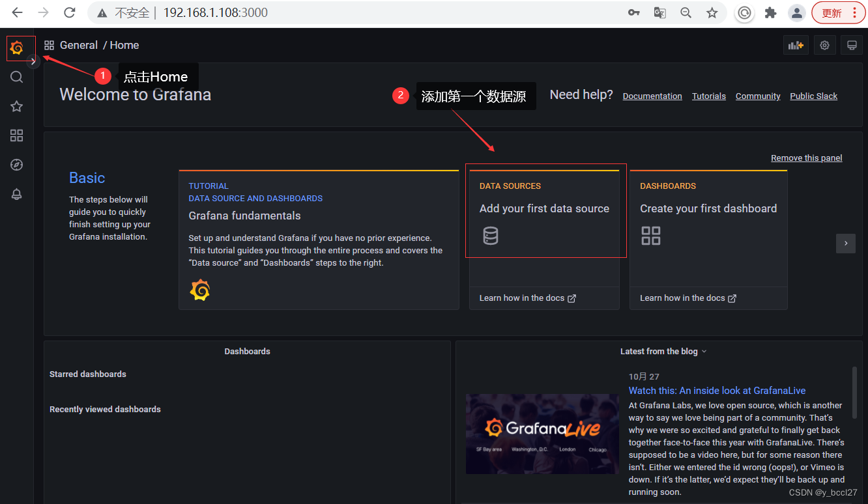This screenshot has width=868, height=504.
Task: Click the Basic section heading
Action: (x=87, y=178)
